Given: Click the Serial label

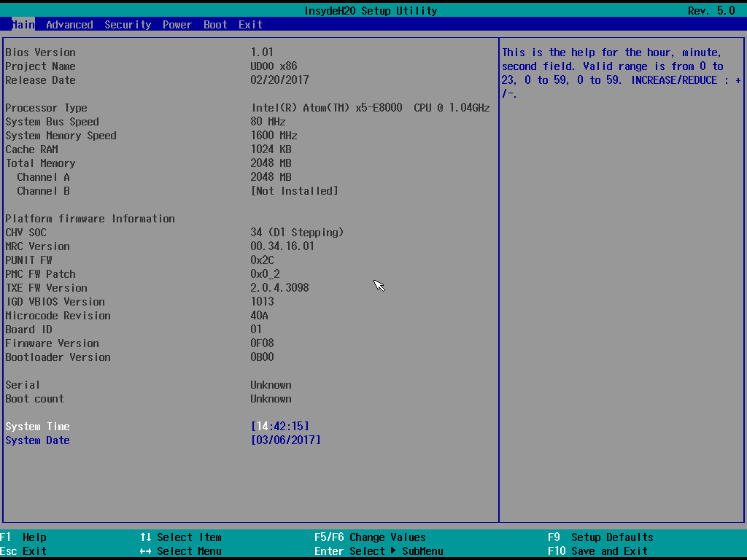Looking at the screenshot, I should click(23, 385).
